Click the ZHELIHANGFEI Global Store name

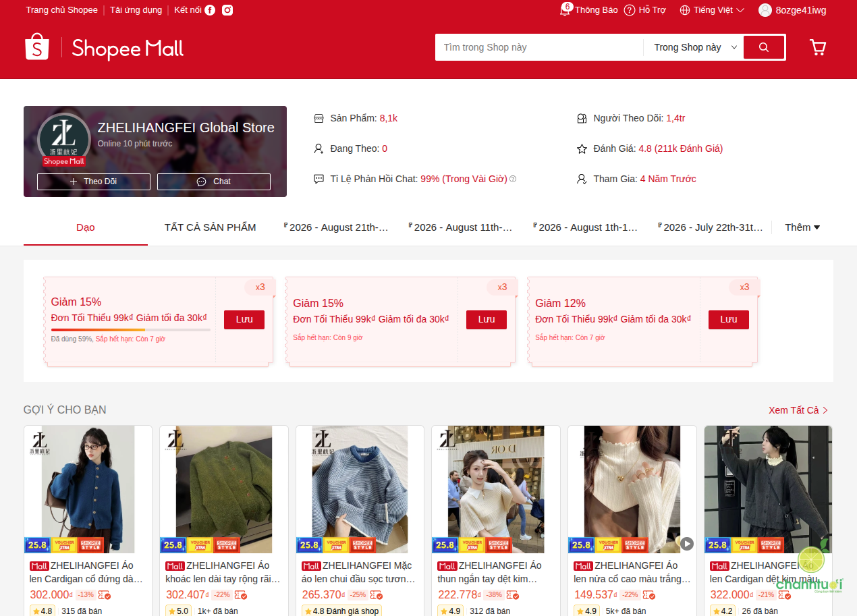[x=186, y=128]
